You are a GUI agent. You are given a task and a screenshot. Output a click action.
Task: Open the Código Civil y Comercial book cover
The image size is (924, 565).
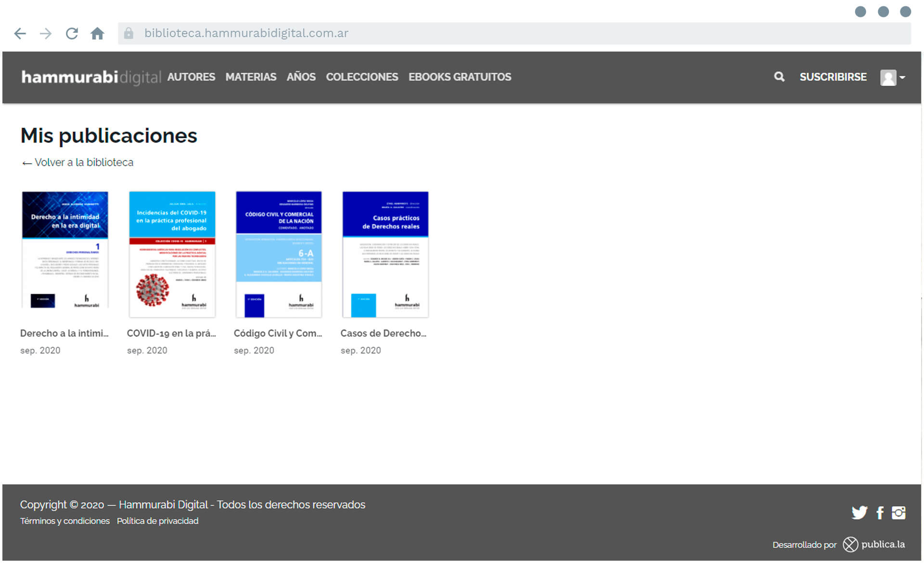(x=279, y=254)
